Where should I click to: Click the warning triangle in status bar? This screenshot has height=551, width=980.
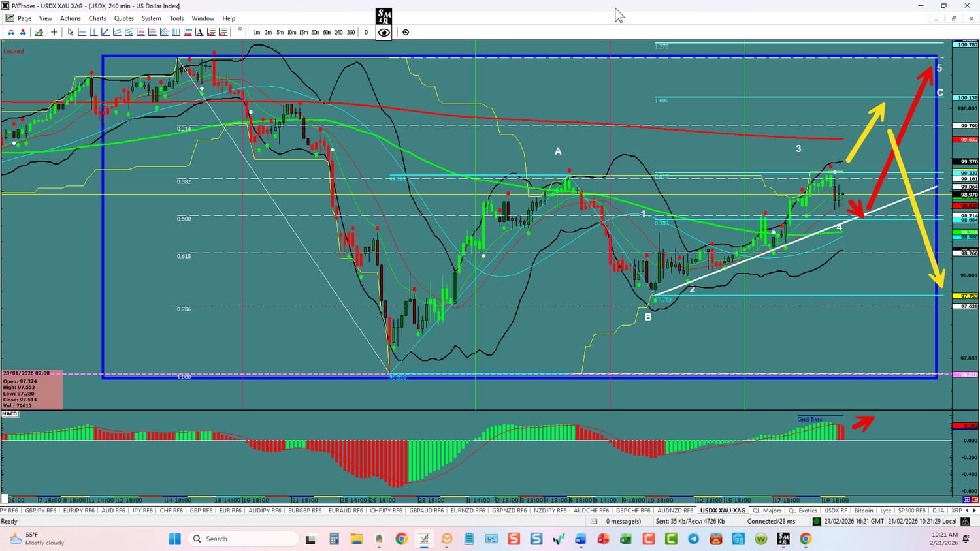click(965, 521)
